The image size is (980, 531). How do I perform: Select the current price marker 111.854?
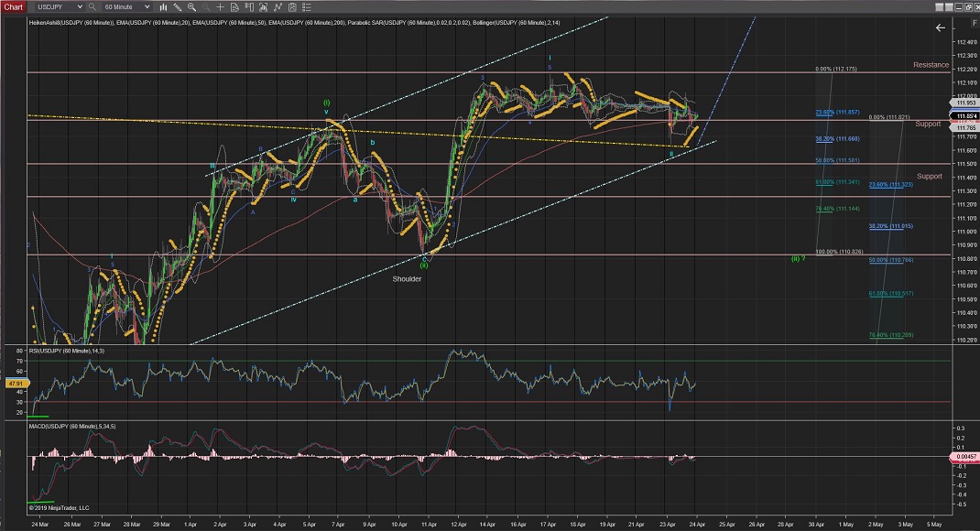pyautogui.click(x=965, y=116)
